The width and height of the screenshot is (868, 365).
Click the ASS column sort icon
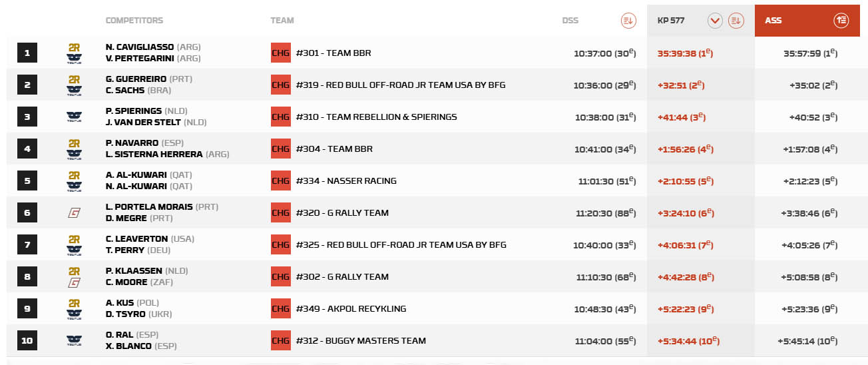(841, 21)
